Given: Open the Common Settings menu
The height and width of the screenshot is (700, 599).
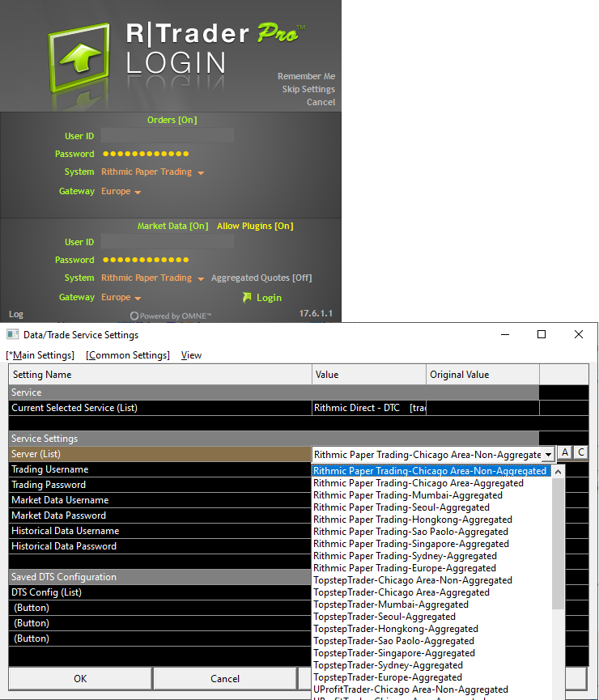Looking at the screenshot, I should 128,355.
